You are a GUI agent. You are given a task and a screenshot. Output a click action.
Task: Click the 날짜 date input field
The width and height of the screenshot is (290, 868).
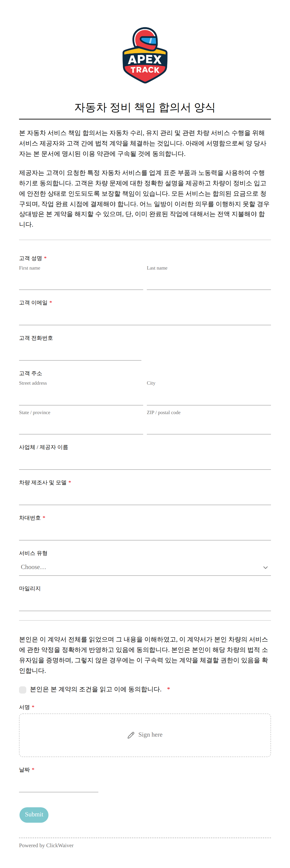[x=59, y=784]
